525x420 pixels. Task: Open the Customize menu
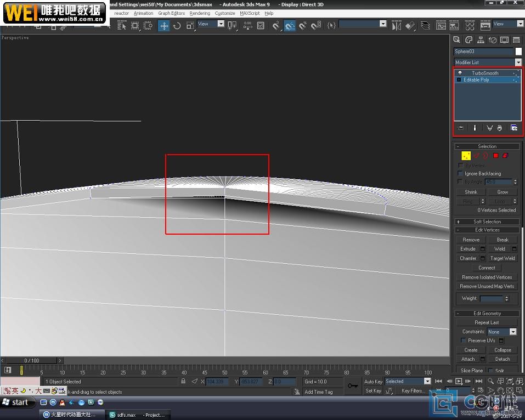coord(225,13)
